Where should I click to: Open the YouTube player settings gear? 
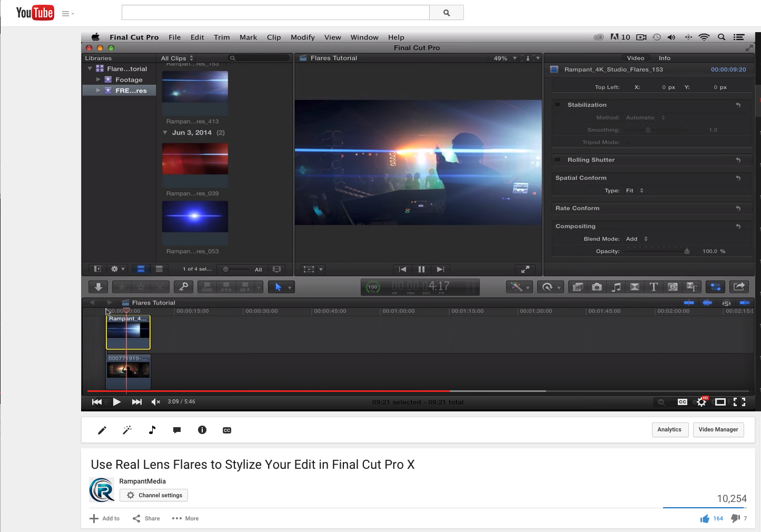tap(701, 402)
